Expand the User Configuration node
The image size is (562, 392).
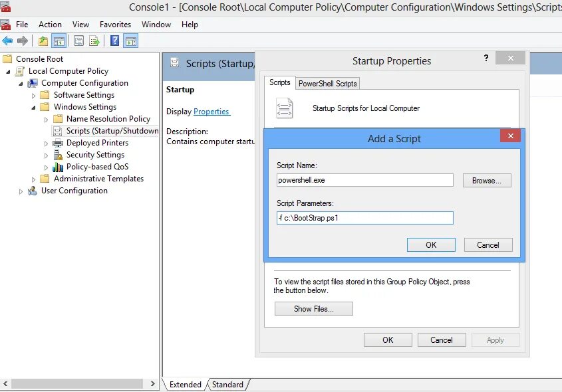pos(21,191)
